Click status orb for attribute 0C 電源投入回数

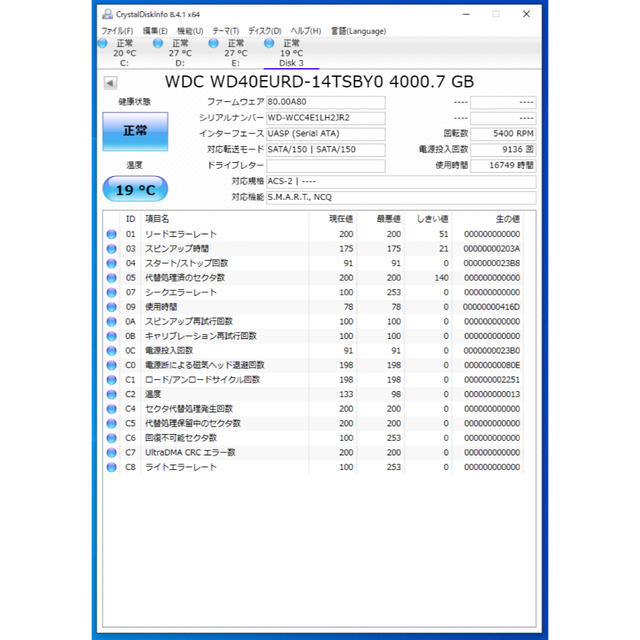pyautogui.click(x=111, y=351)
